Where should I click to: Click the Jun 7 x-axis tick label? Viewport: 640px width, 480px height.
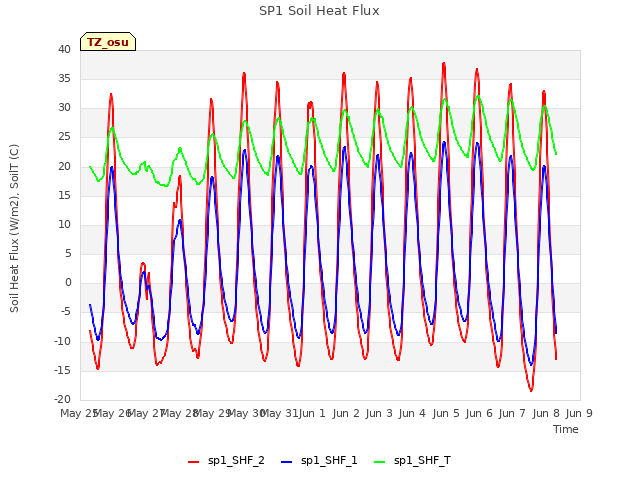(x=512, y=413)
